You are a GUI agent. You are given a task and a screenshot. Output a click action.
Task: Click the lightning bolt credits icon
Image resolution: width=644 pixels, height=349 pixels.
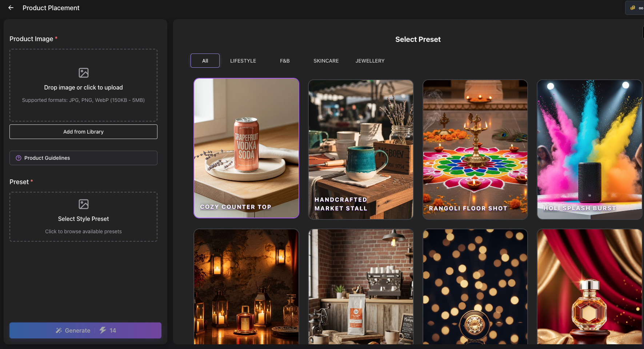[x=103, y=330]
